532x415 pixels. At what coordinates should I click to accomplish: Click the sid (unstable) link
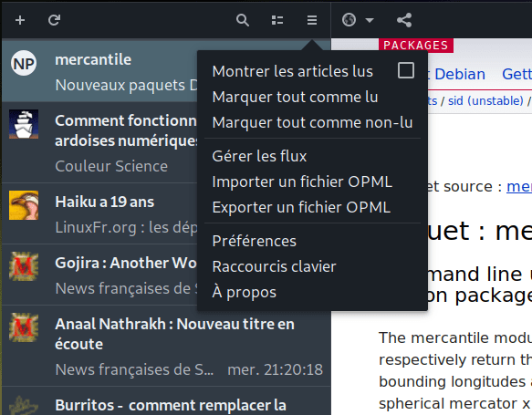pyautogui.click(x=485, y=100)
